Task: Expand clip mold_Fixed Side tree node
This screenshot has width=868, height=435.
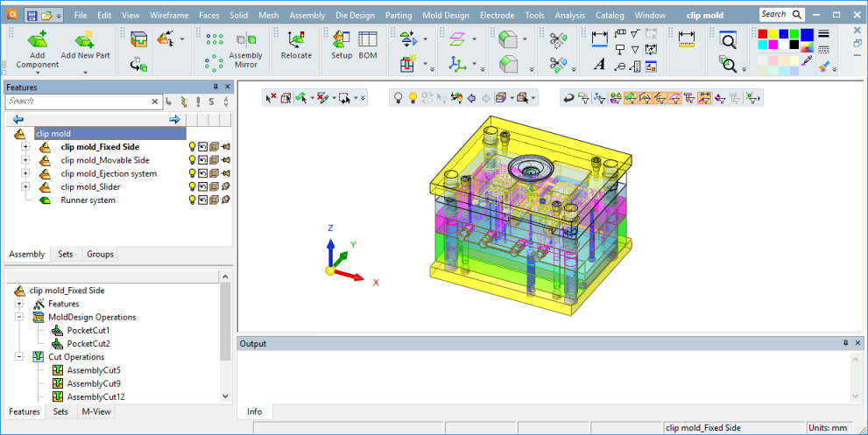Action: [25, 147]
